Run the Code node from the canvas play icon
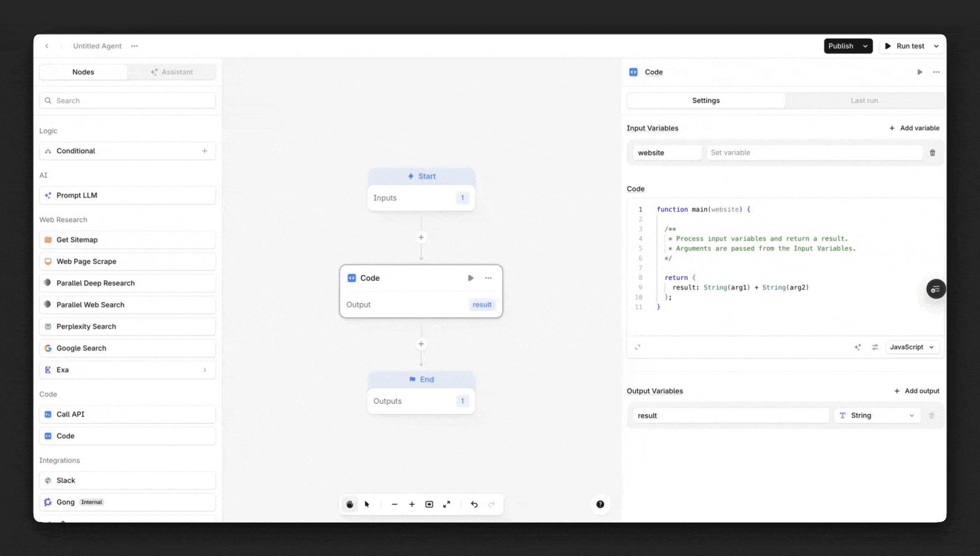The height and width of the screenshot is (556, 980). [470, 278]
